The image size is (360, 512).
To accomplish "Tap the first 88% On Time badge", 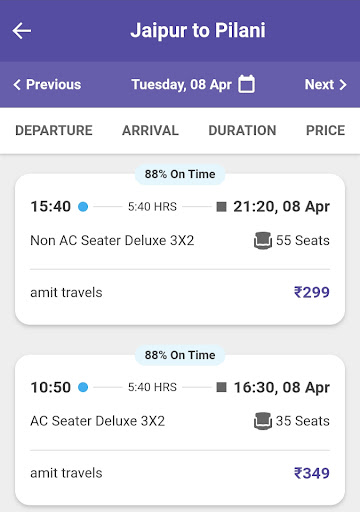I will [x=180, y=174].
